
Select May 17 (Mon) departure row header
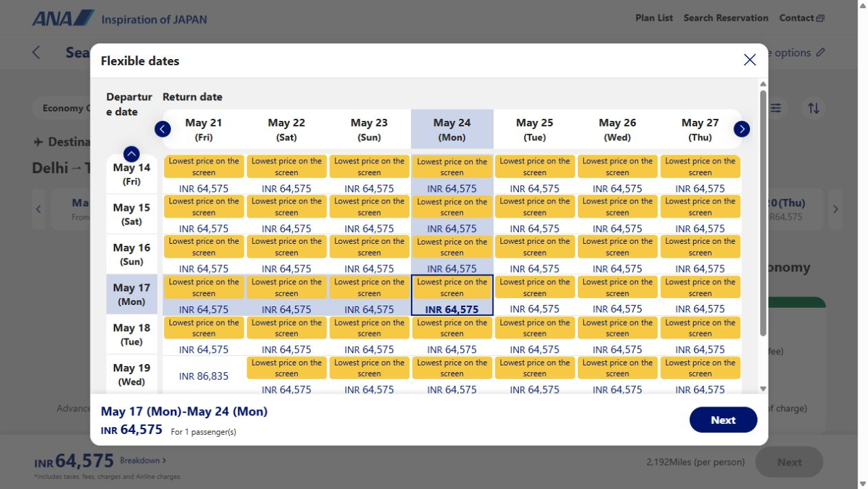tap(132, 295)
